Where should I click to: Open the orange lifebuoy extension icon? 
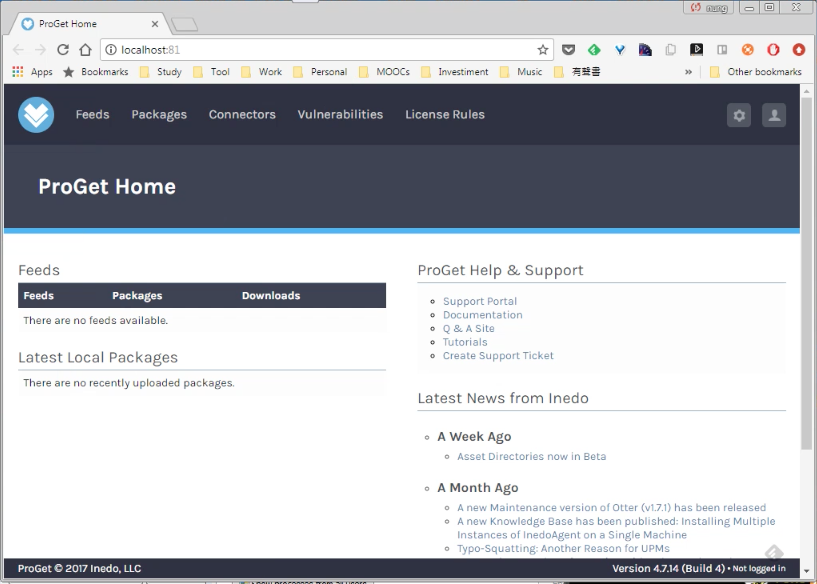coord(748,50)
